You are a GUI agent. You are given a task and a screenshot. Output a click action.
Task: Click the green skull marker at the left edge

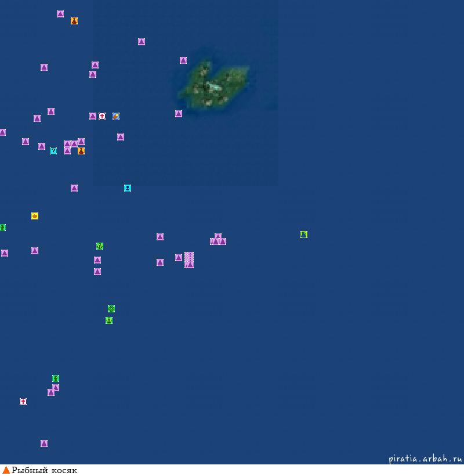pos(2,228)
